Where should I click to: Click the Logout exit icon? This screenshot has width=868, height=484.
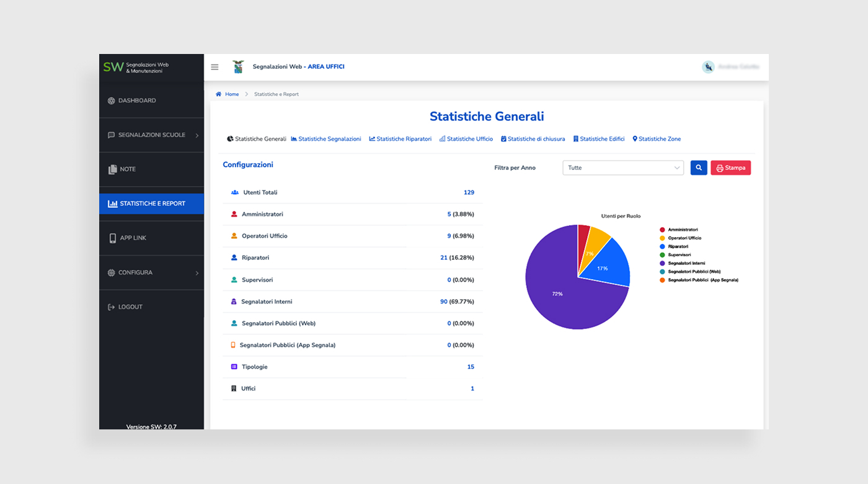[x=112, y=307]
